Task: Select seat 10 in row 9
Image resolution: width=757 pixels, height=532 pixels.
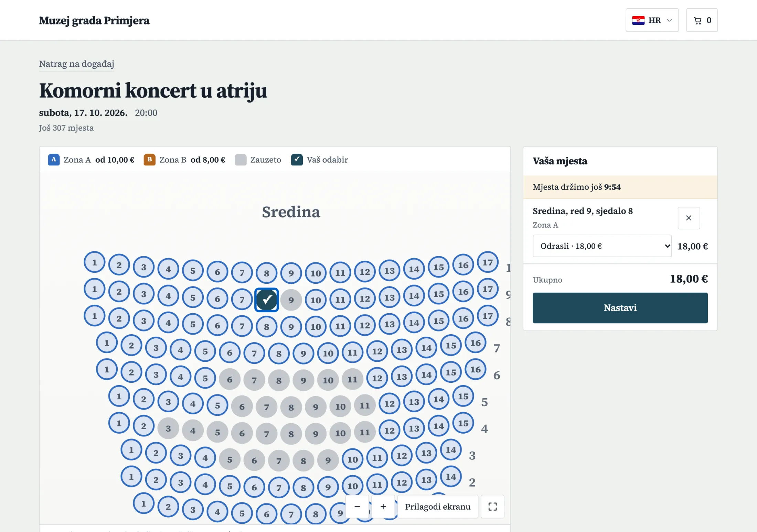Action: 316,300
